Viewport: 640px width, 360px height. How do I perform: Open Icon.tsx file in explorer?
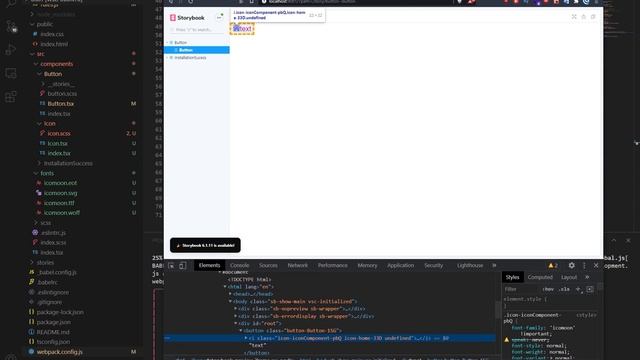click(58, 143)
